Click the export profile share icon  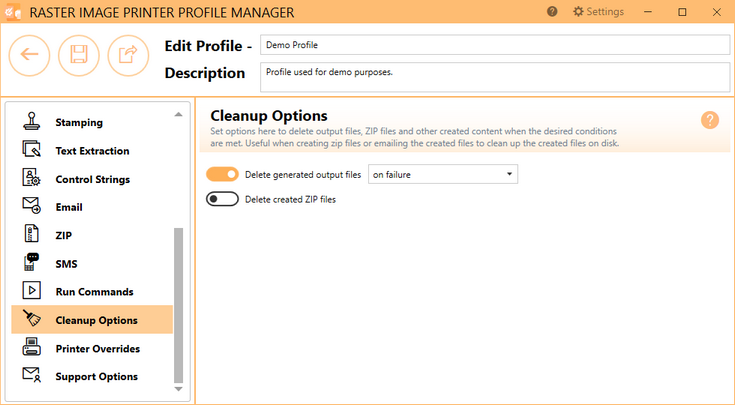pos(128,55)
